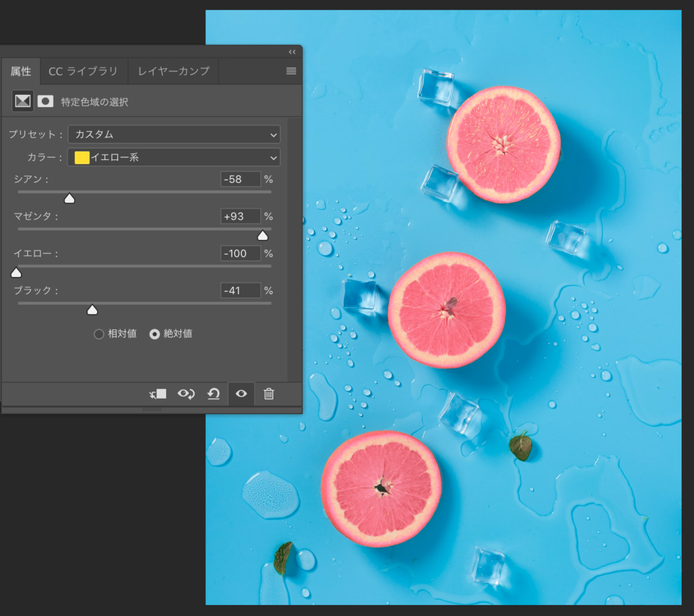The width and height of the screenshot is (694, 616).
Task: Click the シアン slider handle
Action: point(69,199)
